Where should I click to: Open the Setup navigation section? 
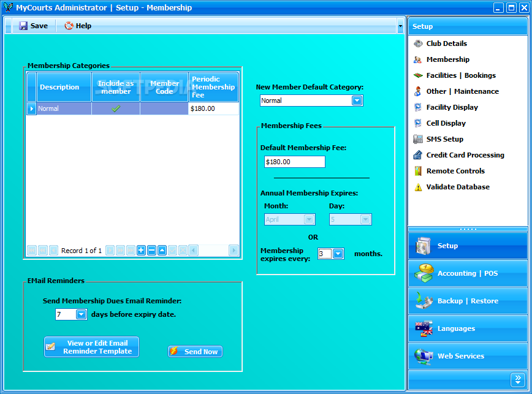(468, 246)
